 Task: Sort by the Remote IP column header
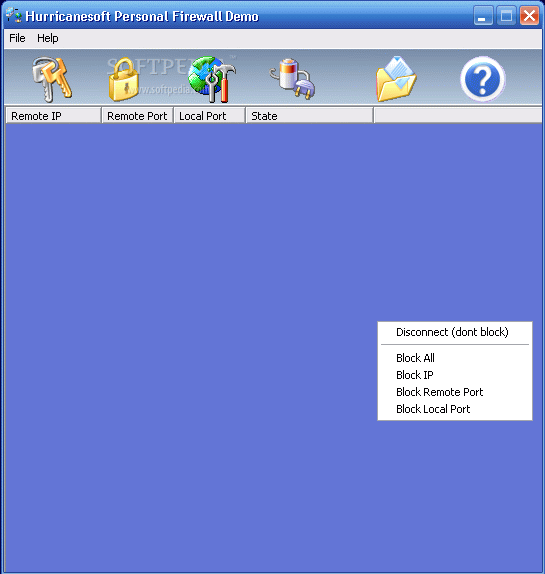(x=53, y=116)
